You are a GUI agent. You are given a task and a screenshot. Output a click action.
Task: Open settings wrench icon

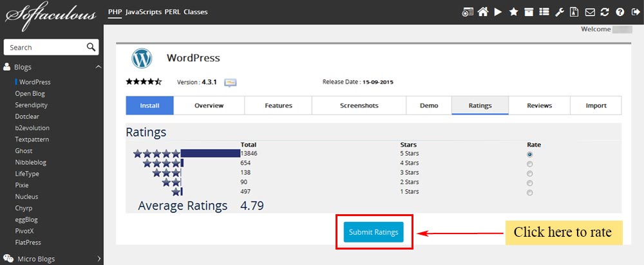560,12
